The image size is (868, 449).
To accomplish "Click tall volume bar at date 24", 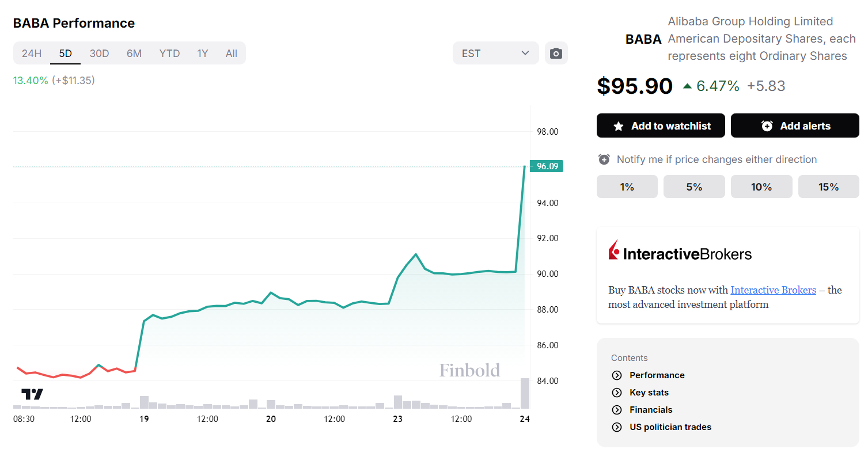I will (525, 393).
